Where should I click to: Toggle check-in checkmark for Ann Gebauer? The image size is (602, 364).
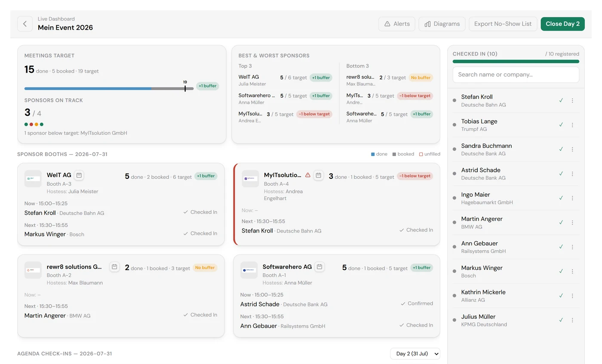[561, 247]
